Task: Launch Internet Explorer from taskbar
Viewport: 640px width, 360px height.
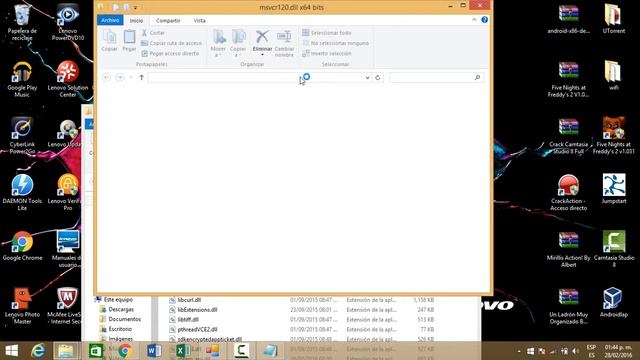Action: pos(38,351)
